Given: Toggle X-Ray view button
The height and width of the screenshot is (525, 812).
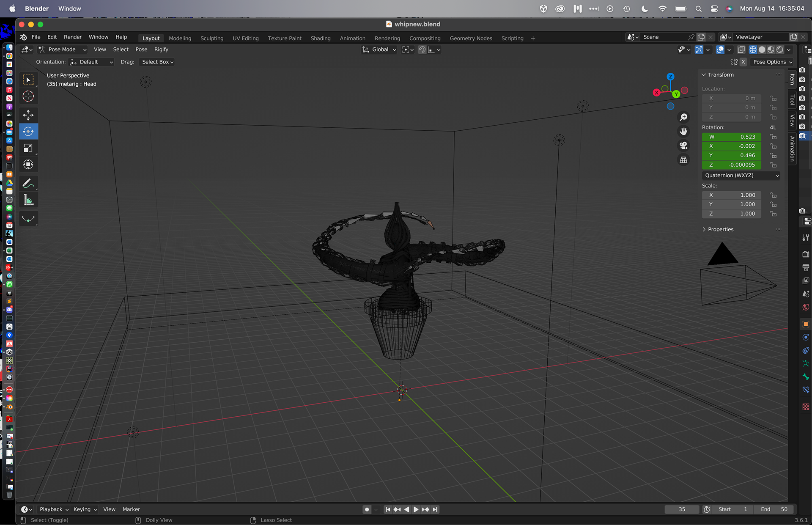Looking at the screenshot, I should tap(741, 49).
